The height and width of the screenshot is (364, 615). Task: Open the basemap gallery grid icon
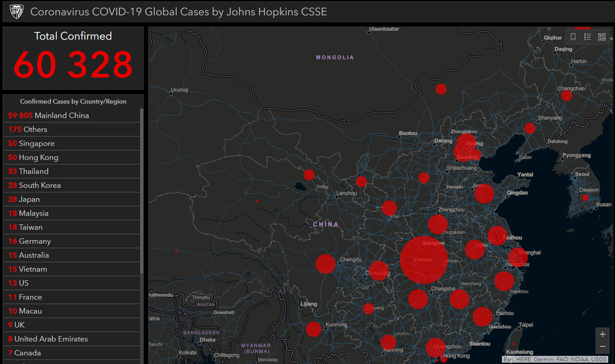pyautogui.click(x=602, y=37)
